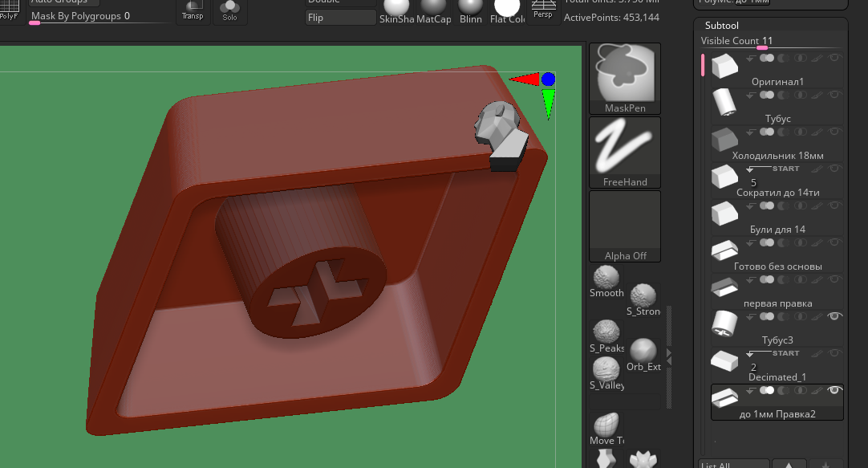Image resolution: width=868 pixels, height=468 pixels.
Task: Hide the до 1мм Правка2 subtool
Action: tap(834, 390)
